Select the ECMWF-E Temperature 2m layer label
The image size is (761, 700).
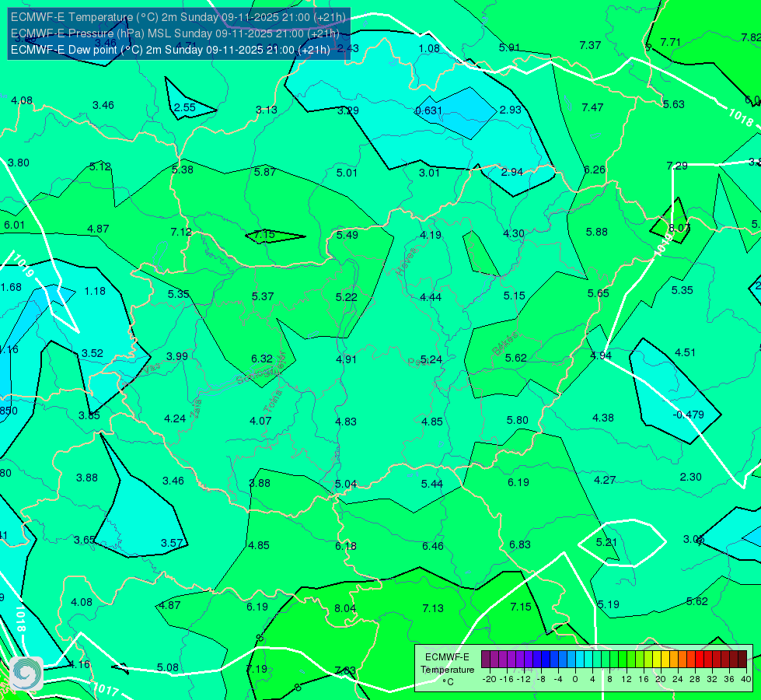click(x=178, y=17)
